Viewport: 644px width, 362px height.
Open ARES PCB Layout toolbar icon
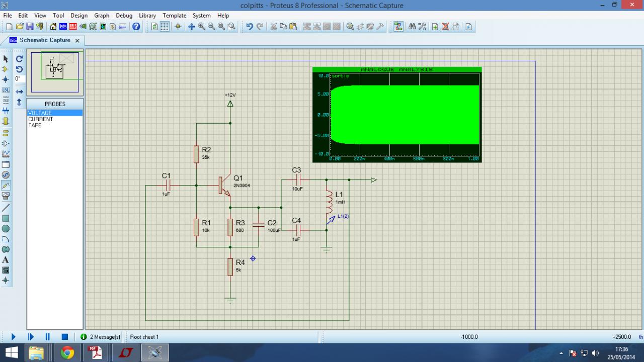pyautogui.click(x=73, y=27)
